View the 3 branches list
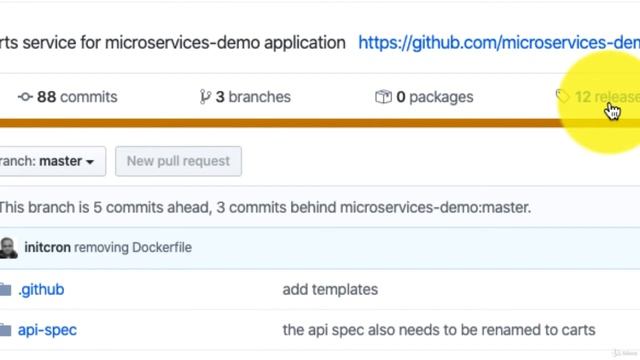The height and width of the screenshot is (360, 640). pyautogui.click(x=245, y=97)
